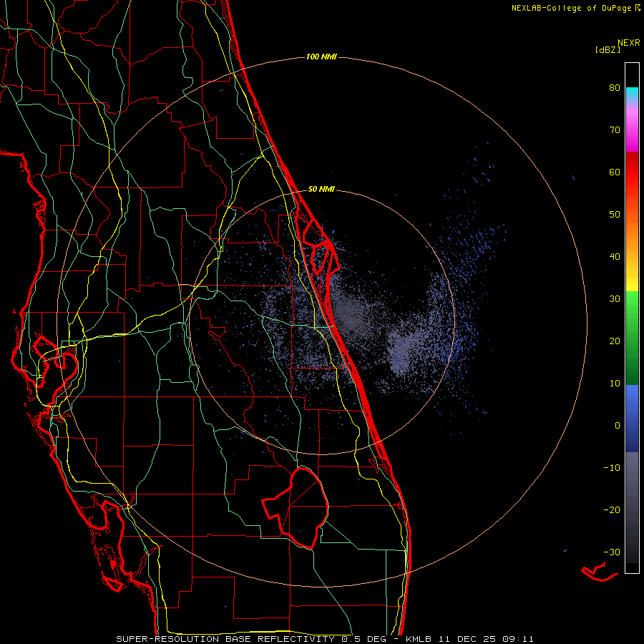Image resolution: width=644 pixels, height=644 pixels.
Task: Click the Lake Okeechobee outline on the map
Action: coord(296,507)
